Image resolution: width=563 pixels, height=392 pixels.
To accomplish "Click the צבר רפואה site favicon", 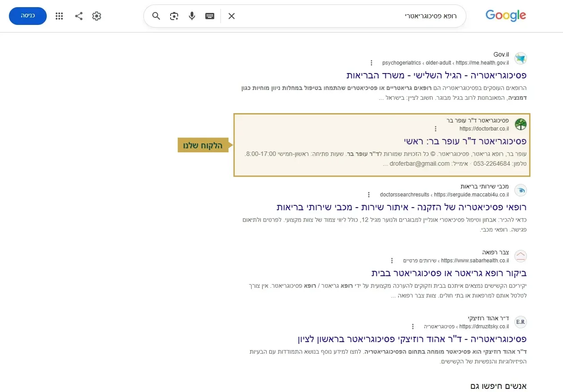I will click(x=521, y=256).
